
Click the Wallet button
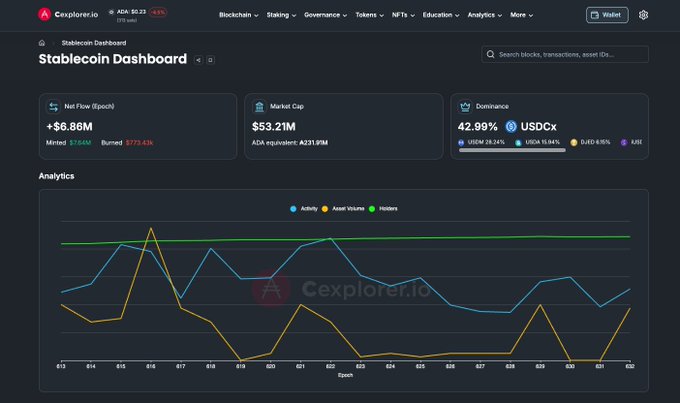point(607,15)
